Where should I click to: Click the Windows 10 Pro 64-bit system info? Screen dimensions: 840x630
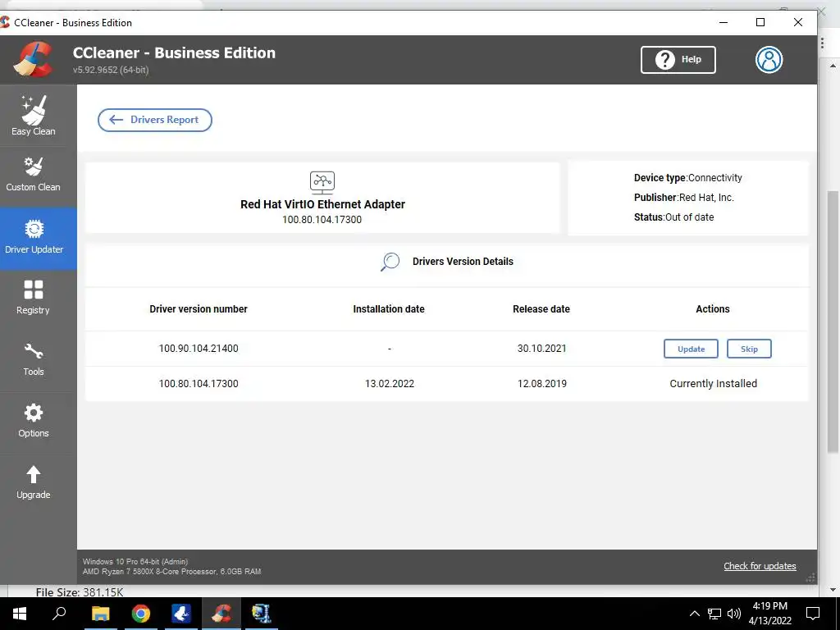(135, 561)
